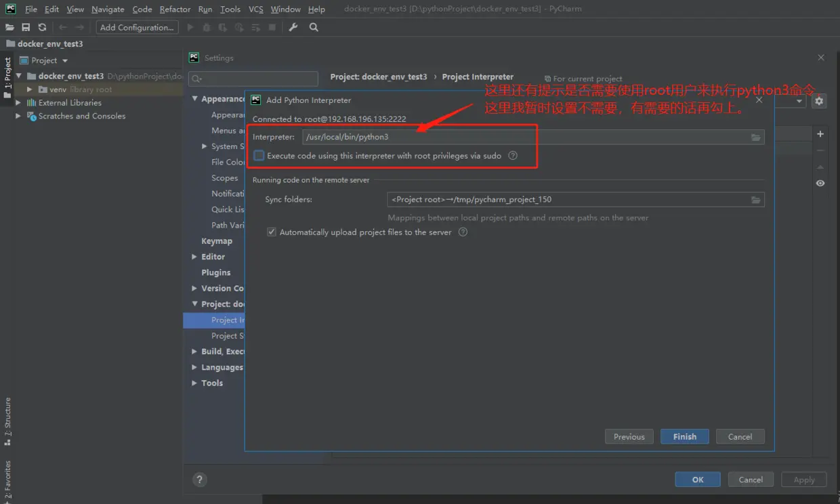The image size is (840, 504).
Task: Open the Project Interpreter combo box arrow
Action: click(x=799, y=101)
